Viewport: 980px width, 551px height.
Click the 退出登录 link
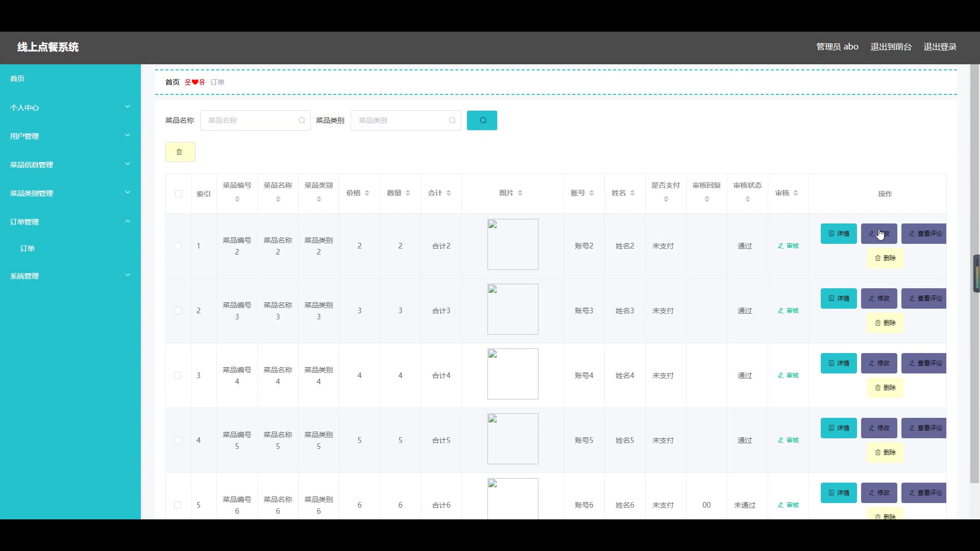tap(940, 47)
